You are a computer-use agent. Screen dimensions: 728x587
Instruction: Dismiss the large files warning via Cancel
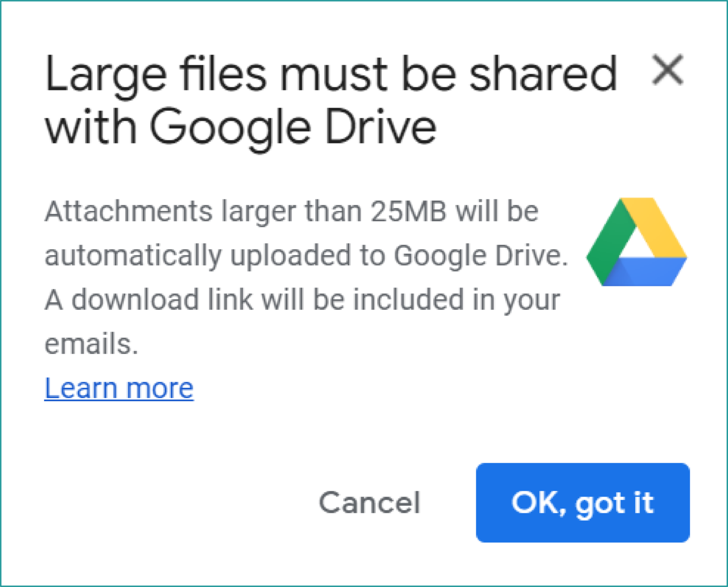click(370, 503)
